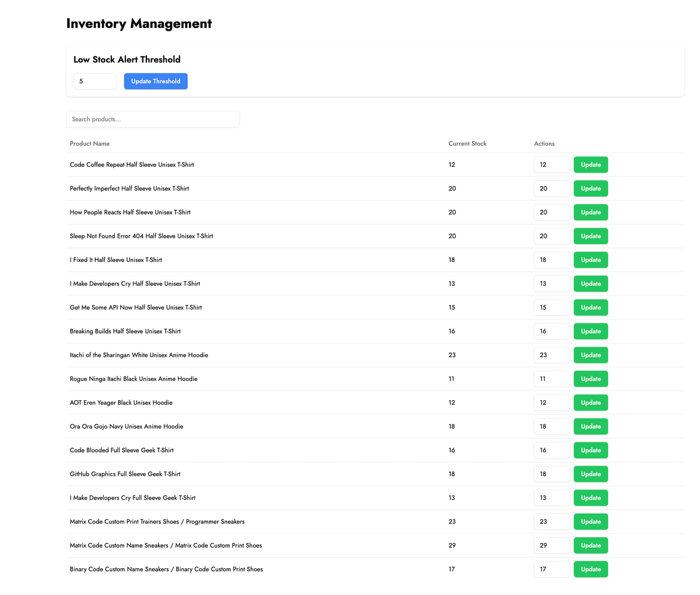Update Matrix Code Custom Name Sneakers stock
This screenshot has width=700, height=595.
click(x=590, y=545)
